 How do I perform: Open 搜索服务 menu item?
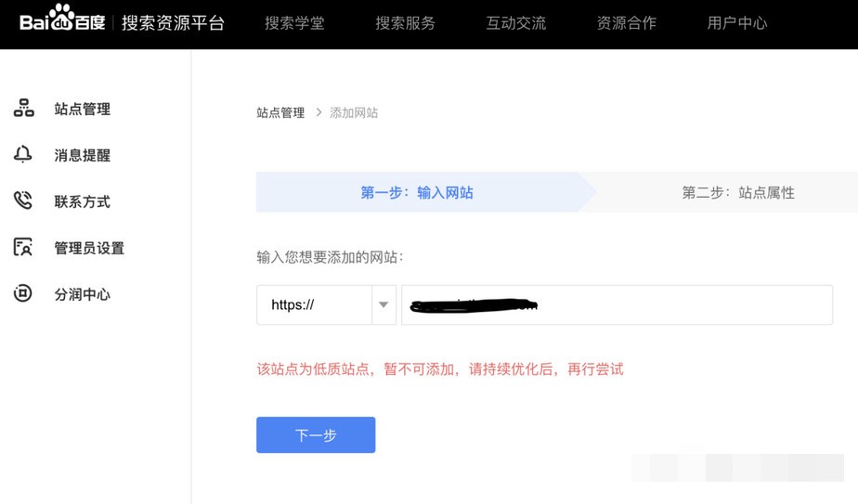click(405, 23)
